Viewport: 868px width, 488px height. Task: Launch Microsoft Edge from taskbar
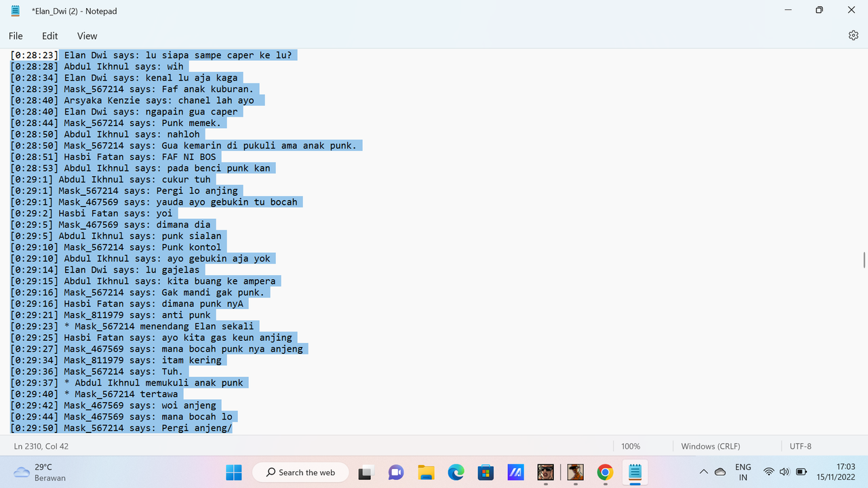(x=456, y=472)
